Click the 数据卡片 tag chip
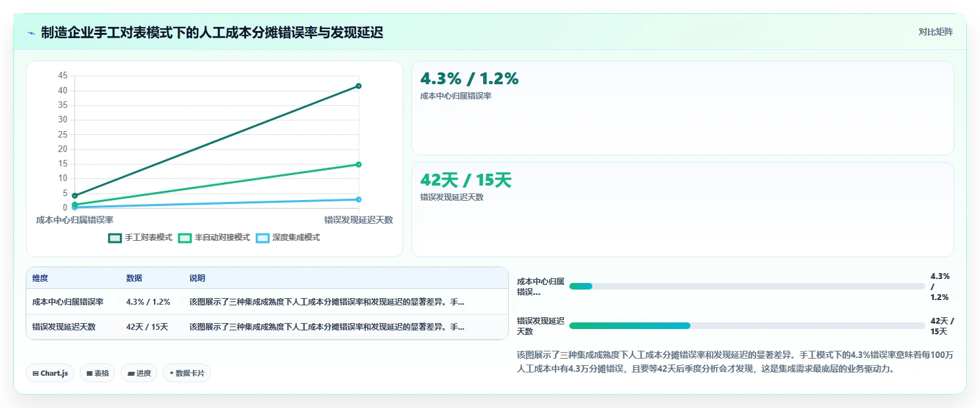 coord(187,373)
